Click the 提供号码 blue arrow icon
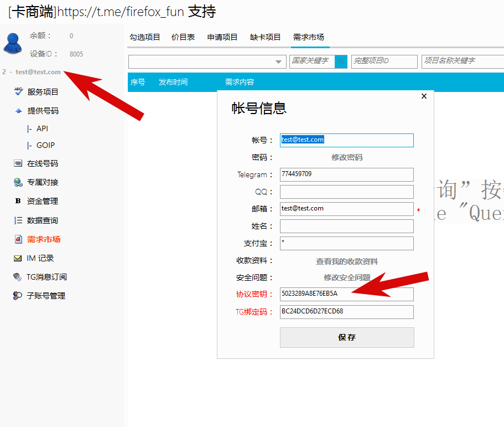Image resolution: width=504 pixels, height=427 pixels. 18,111
